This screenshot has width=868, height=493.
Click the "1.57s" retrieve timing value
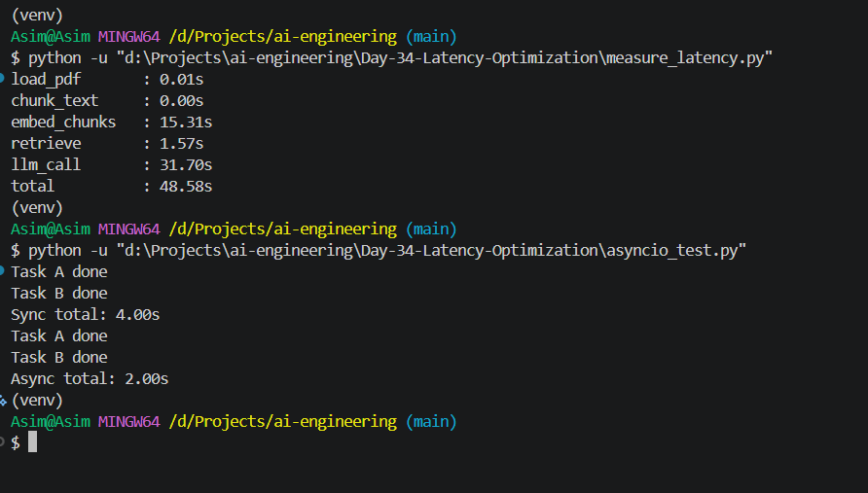click(x=182, y=144)
